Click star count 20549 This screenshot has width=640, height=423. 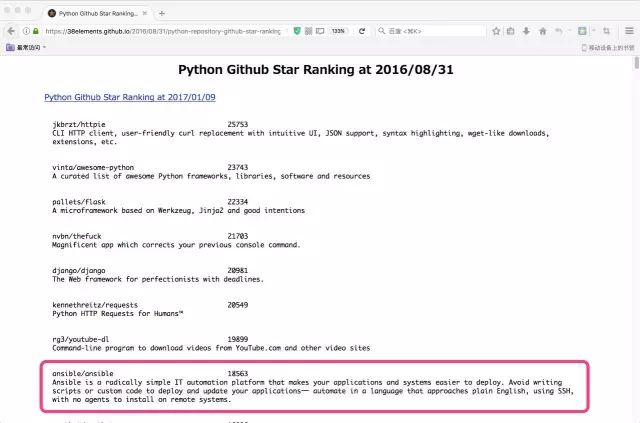pos(238,305)
